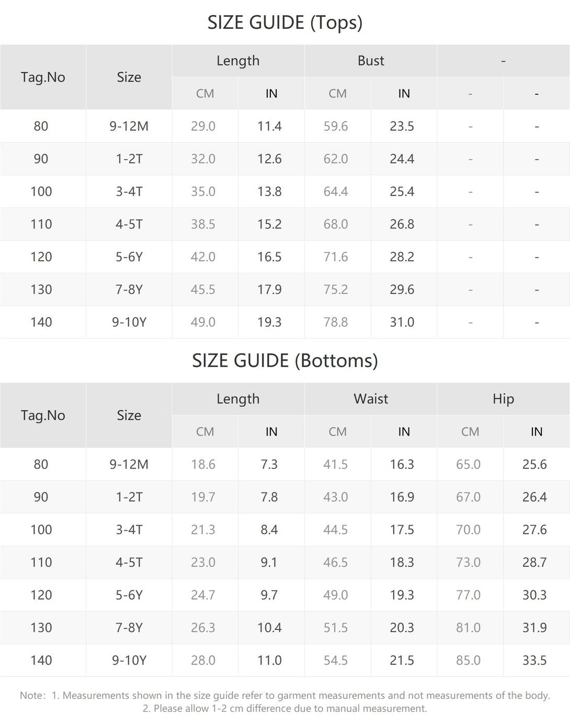The image size is (570, 728).
Task: Select the Waist column header
Action: point(371,399)
